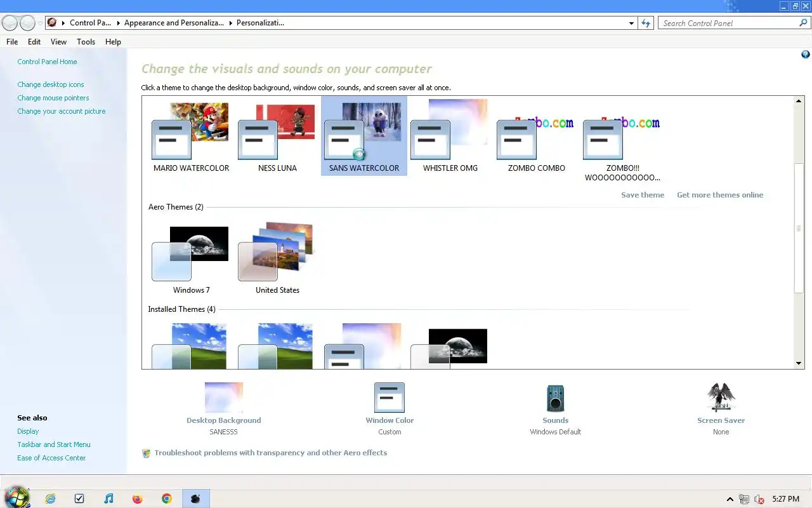Open the recent pages dropdown arrow
Image resolution: width=812 pixels, height=508 pixels.
tap(41, 23)
